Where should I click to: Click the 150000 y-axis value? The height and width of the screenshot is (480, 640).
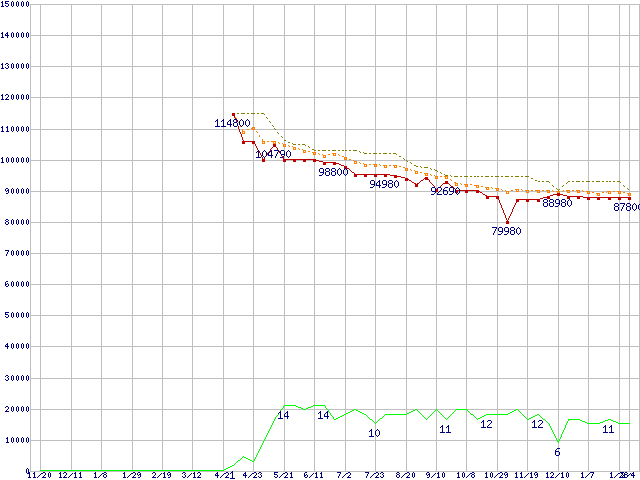tap(15, 4)
